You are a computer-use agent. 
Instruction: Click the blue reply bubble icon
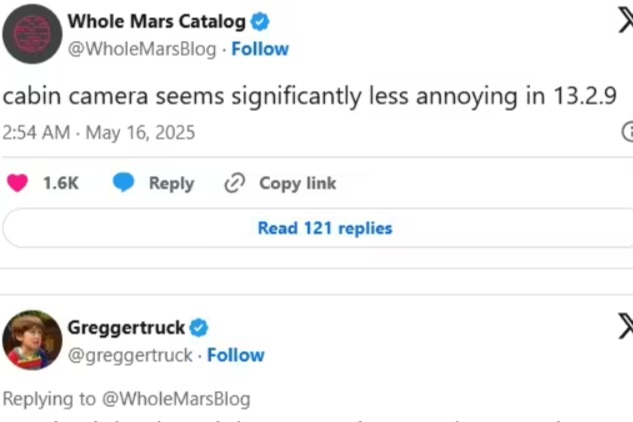click(x=123, y=182)
